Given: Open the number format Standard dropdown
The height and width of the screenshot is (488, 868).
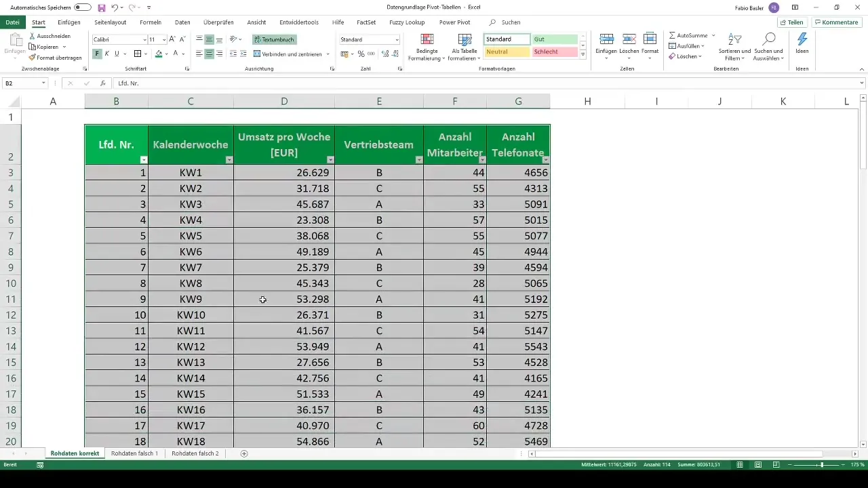Looking at the screenshot, I should [397, 39].
